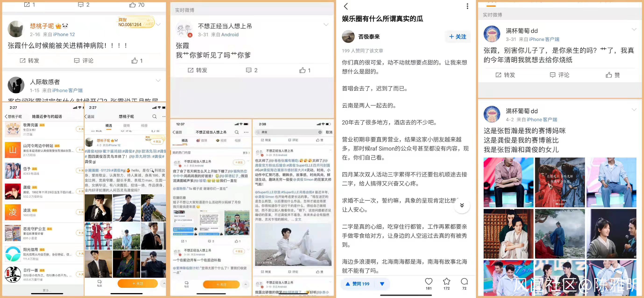
Task: Follow author 否极泰来 with 关注 button
Action: [x=457, y=37]
